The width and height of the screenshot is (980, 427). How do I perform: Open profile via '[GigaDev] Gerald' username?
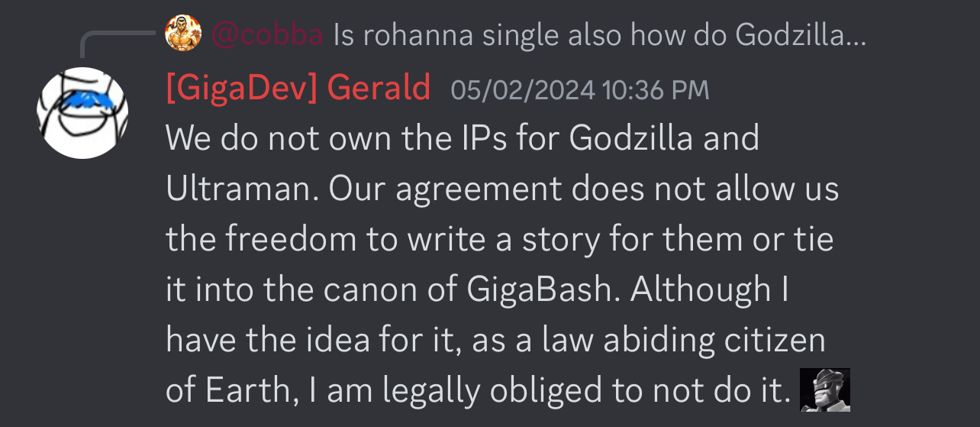click(298, 89)
